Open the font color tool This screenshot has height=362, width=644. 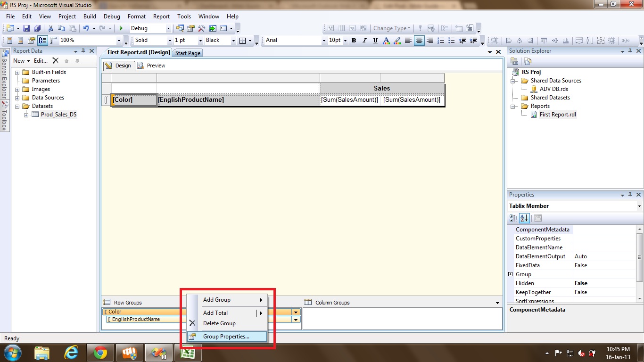(x=387, y=41)
